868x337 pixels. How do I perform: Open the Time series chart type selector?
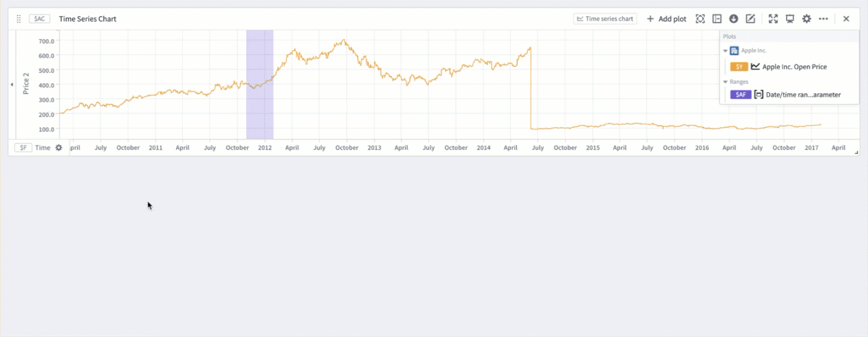point(604,19)
